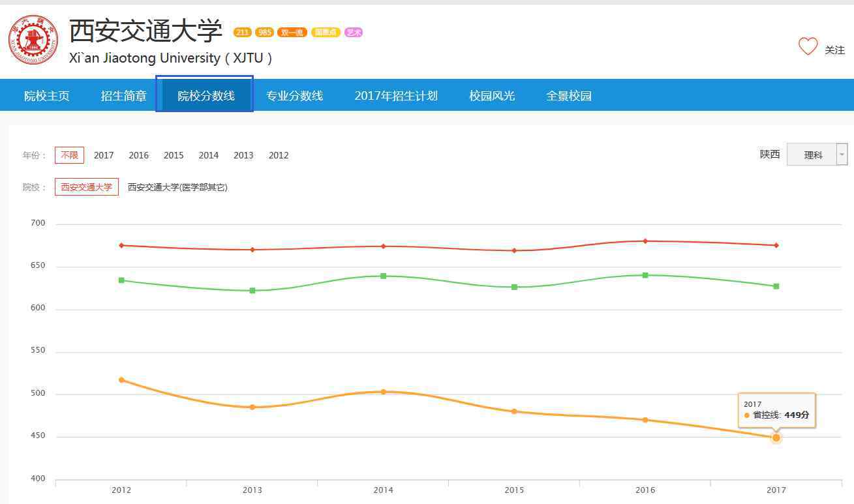Click the red line's 2016 data point
Image resolution: width=854 pixels, height=504 pixels.
[x=645, y=241]
